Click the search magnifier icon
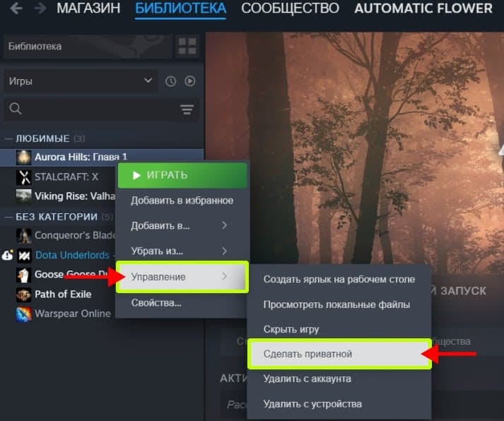504x421 pixels. coord(16,109)
